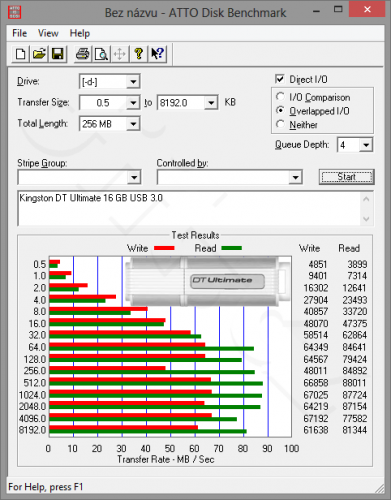The width and height of the screenshot is (391, 500).
Task: Expand the Controlled by combo box
Action: point(295,177)
